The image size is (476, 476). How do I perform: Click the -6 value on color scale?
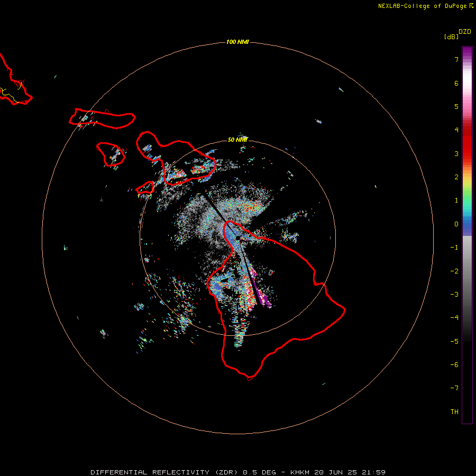454,365
